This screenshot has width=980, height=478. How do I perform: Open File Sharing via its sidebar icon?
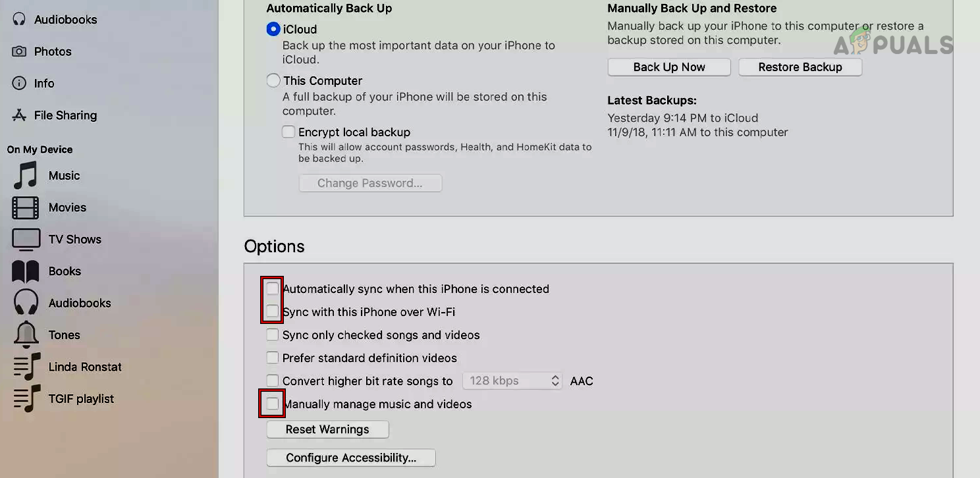[x=19, y=115]
